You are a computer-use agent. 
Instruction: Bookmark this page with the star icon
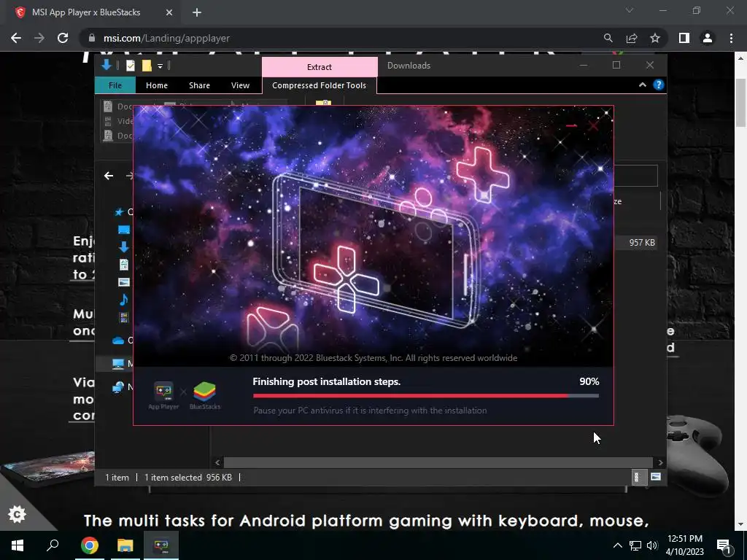(655, 38)
